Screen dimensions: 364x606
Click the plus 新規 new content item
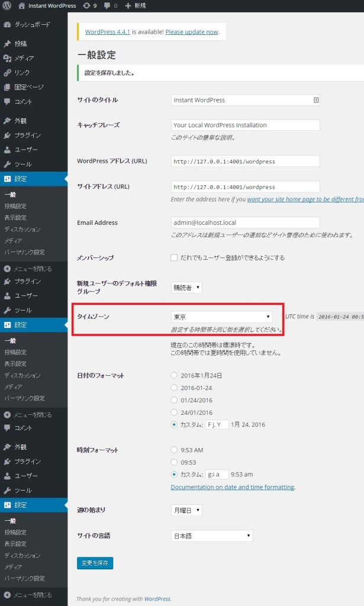coord(136,6)
